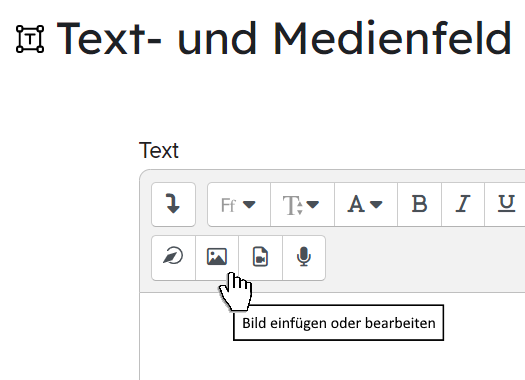Open the text color (A) dropdown

point(366,204)
